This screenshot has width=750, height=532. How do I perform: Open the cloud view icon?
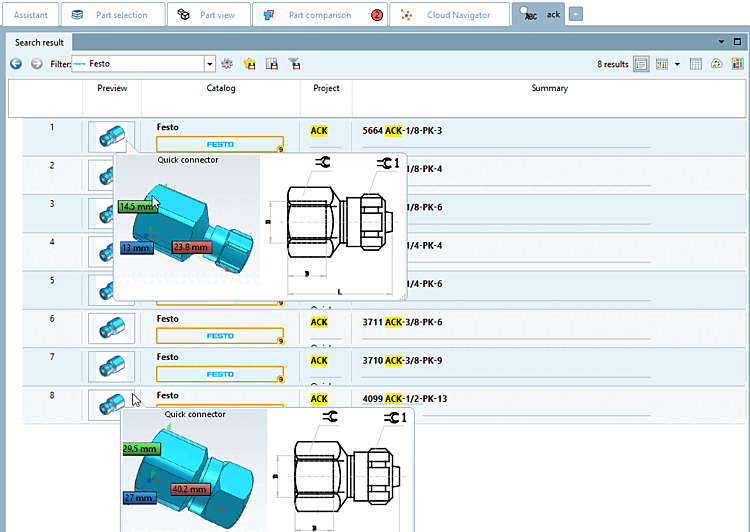click(716, 64)
